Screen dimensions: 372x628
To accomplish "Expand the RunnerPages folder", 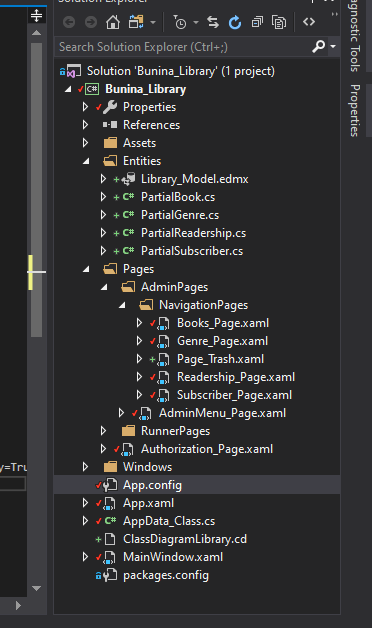I will click(103, 431).
